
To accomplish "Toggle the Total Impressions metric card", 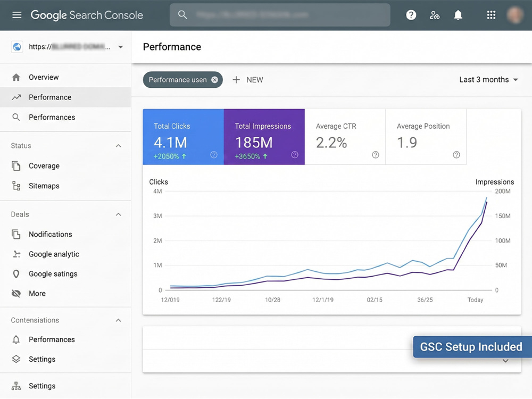I will point(264,137).
